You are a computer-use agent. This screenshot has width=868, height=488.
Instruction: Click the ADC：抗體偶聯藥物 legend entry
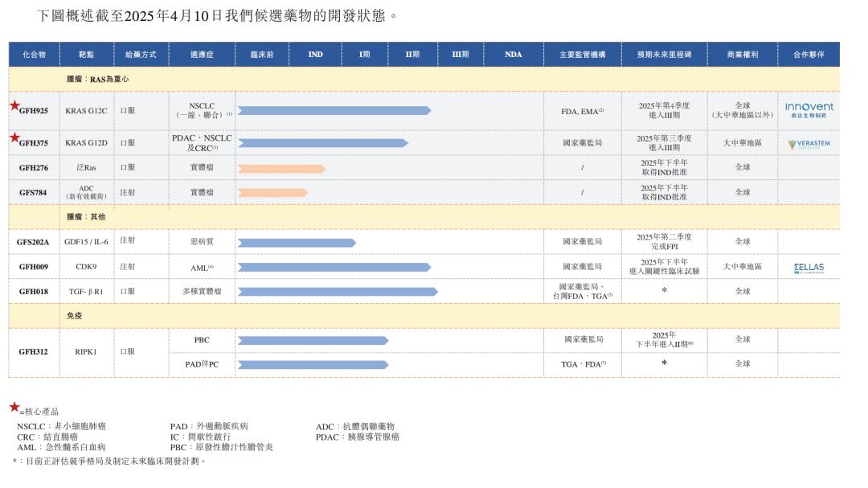[x=355, y=427]
